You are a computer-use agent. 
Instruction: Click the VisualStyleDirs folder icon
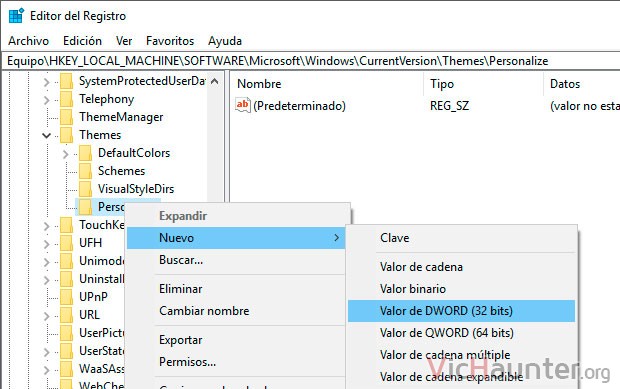(x=85, y=189)
